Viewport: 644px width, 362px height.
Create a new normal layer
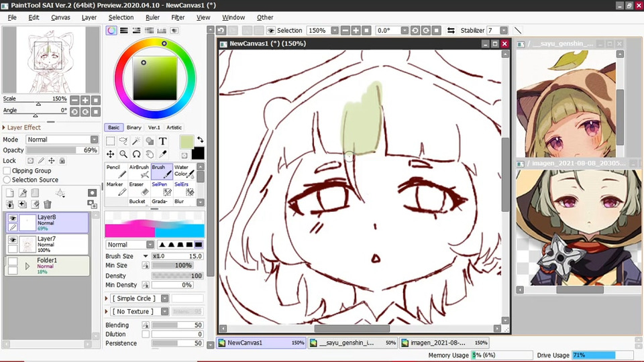10,193
